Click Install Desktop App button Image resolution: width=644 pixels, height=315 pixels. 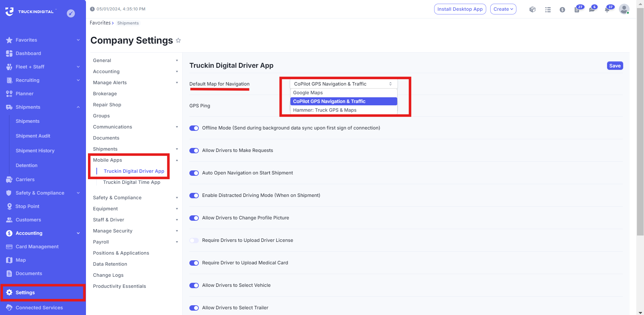[460, 9]
